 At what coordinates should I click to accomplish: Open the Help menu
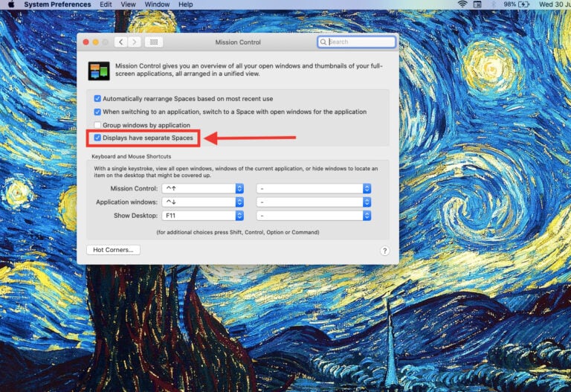[185, 4]
